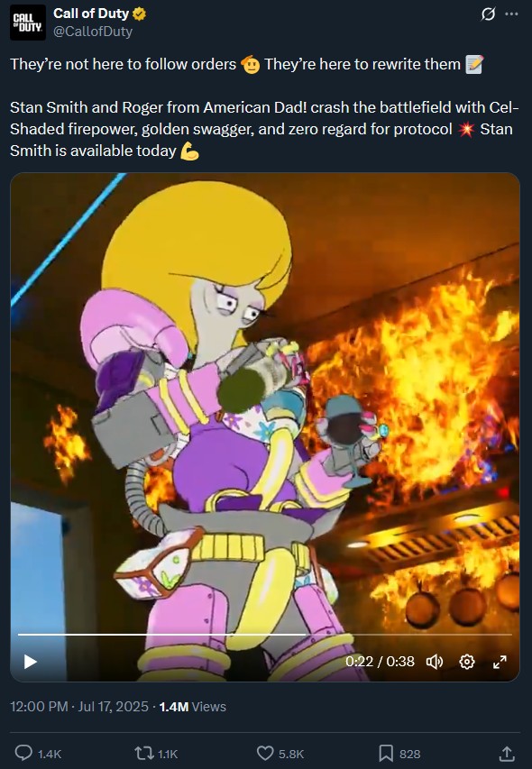Click the verified gold badge
Image resolution: width=532 pixels, height=769 pixels.
[x=139, y=14]
